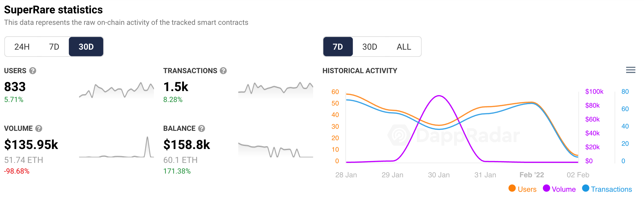Click the orange Users legend dot
This screenshot has width=644, height=204.
[x=512, y=188]
